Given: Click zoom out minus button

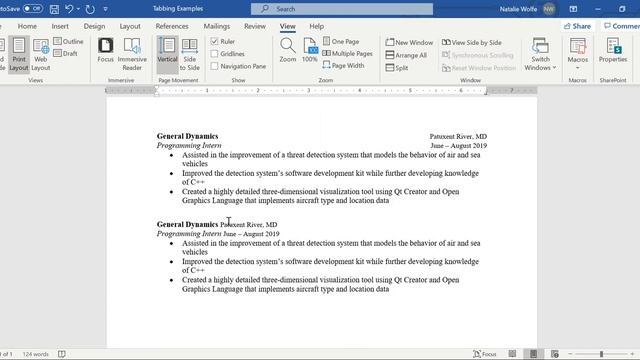Looking at the screenshot, I should (570, 354).
